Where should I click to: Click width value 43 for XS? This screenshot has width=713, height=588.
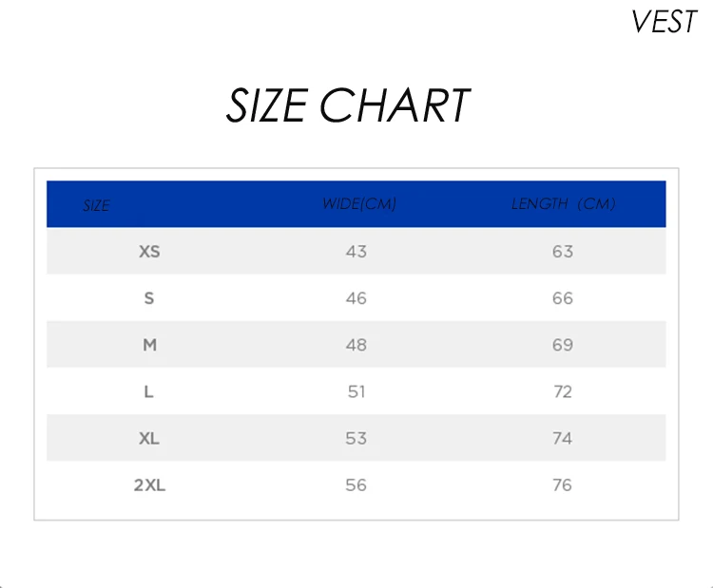click(x=356, y=252)
